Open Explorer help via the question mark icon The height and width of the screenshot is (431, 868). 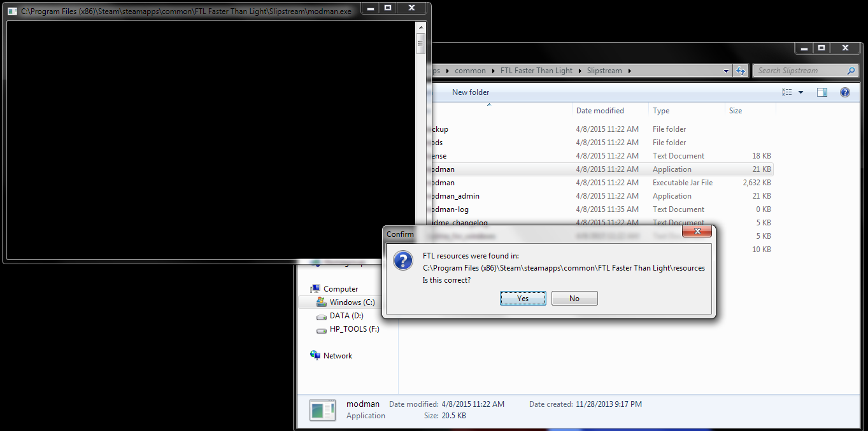click(x=845, y=92)
